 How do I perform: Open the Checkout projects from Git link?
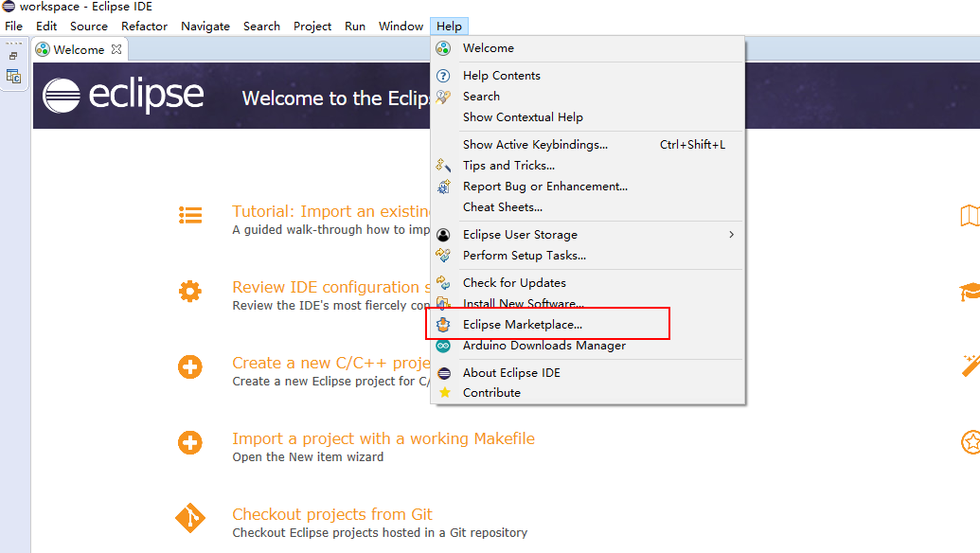tap(332, 514)
